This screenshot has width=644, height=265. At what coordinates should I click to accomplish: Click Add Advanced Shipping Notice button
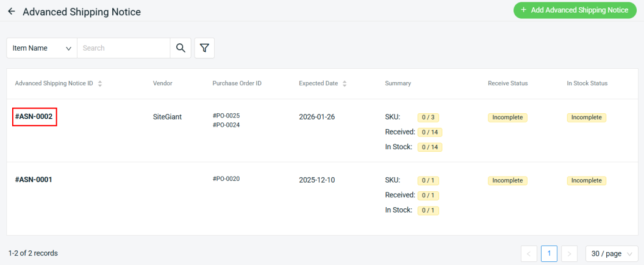pyautogui.click(x=574, y=10)
